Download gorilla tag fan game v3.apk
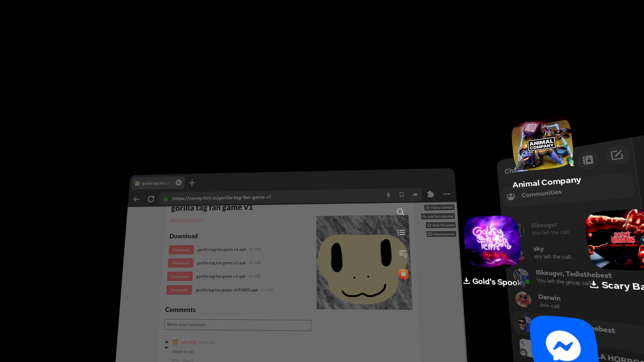 tap(180, 277)
